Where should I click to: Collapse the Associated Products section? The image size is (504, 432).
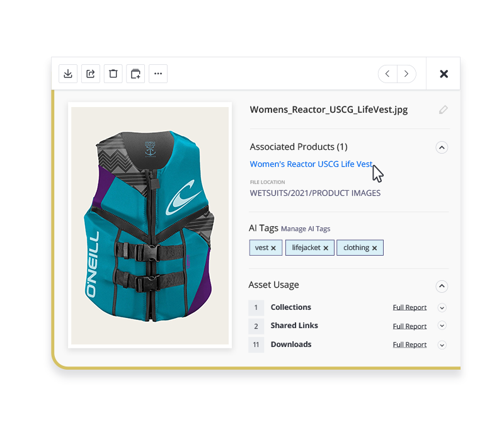pos(442,147)
